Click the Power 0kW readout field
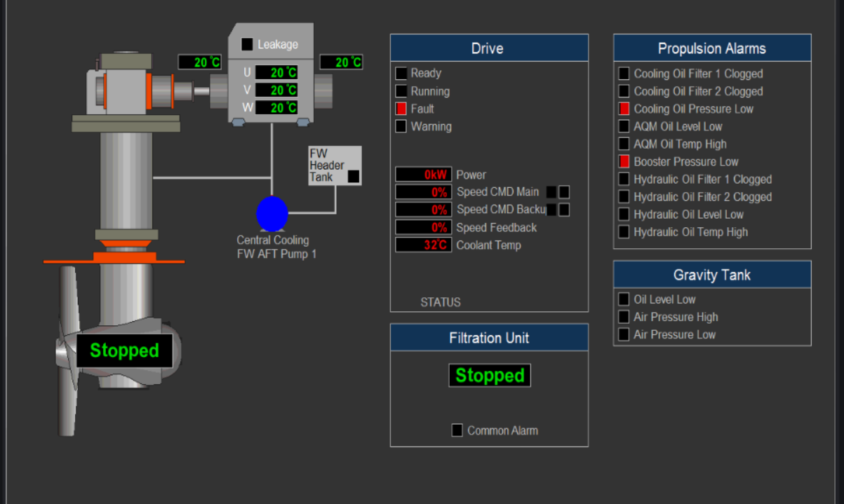This screenshot has height=504, width=844. coord(423,175)
